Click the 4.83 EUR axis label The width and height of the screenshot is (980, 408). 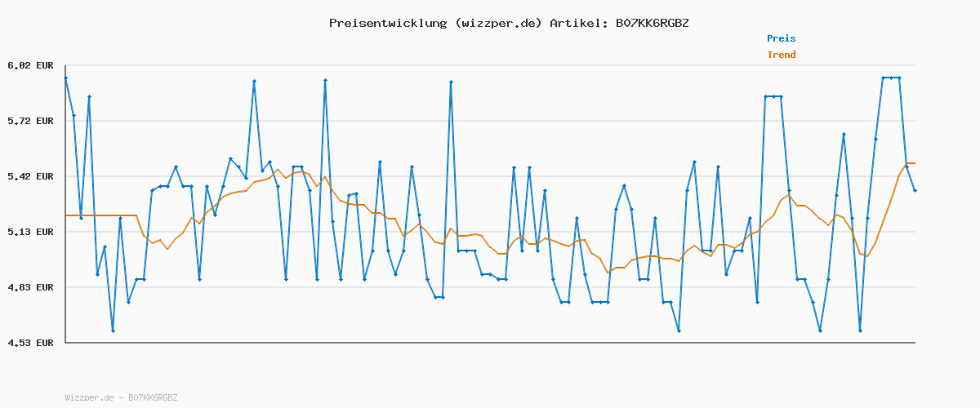30,287
